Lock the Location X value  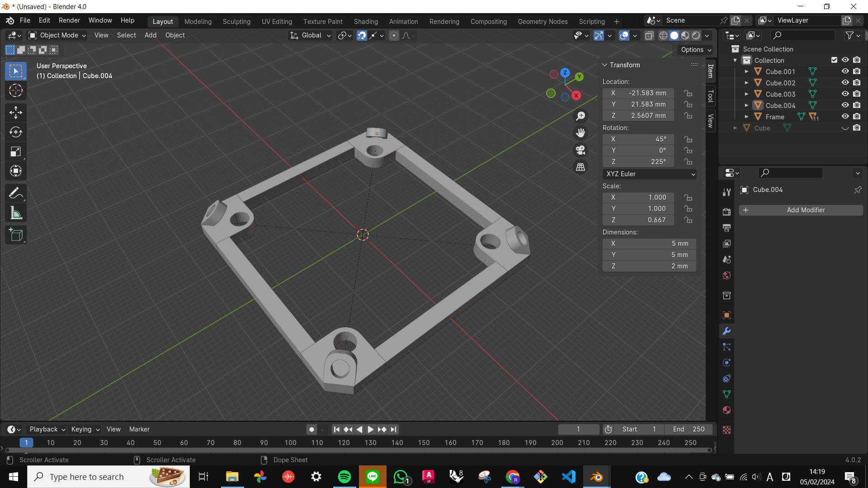coord(688,93)
